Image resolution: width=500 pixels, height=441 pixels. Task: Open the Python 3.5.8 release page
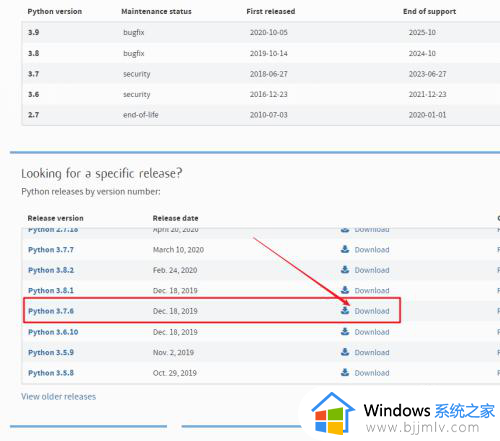pos(51,373)
